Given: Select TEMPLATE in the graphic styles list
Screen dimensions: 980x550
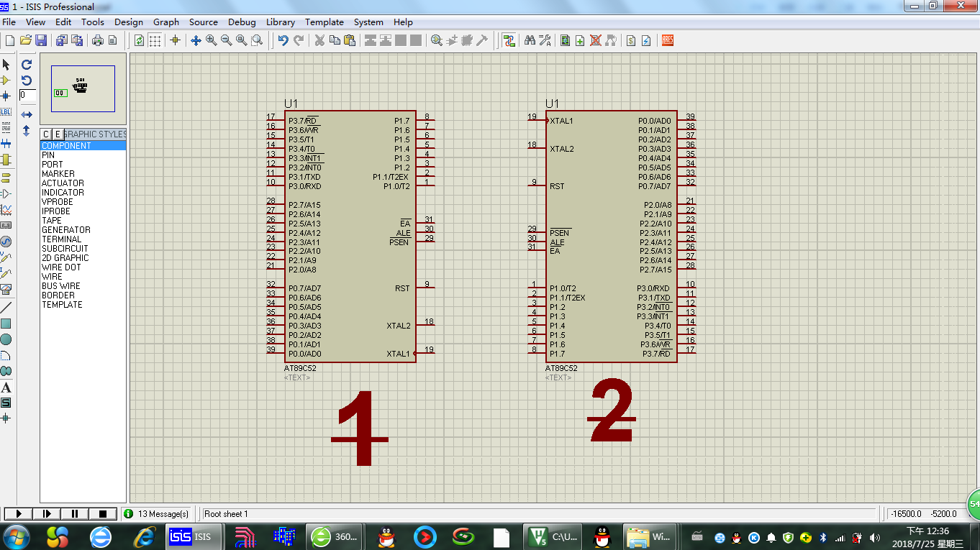Looking at the screenshot, I should [x=83, y=304].
